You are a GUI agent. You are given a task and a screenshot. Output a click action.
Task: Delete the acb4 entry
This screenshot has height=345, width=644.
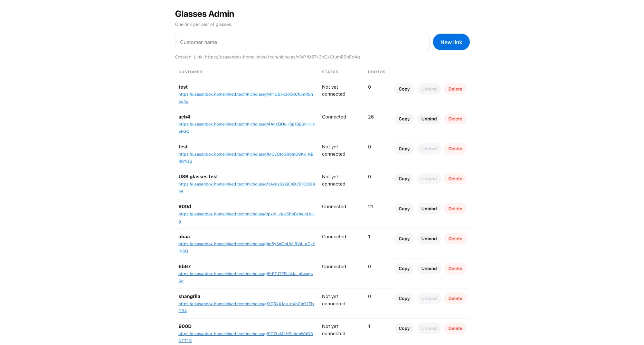[x=455, y=119]
